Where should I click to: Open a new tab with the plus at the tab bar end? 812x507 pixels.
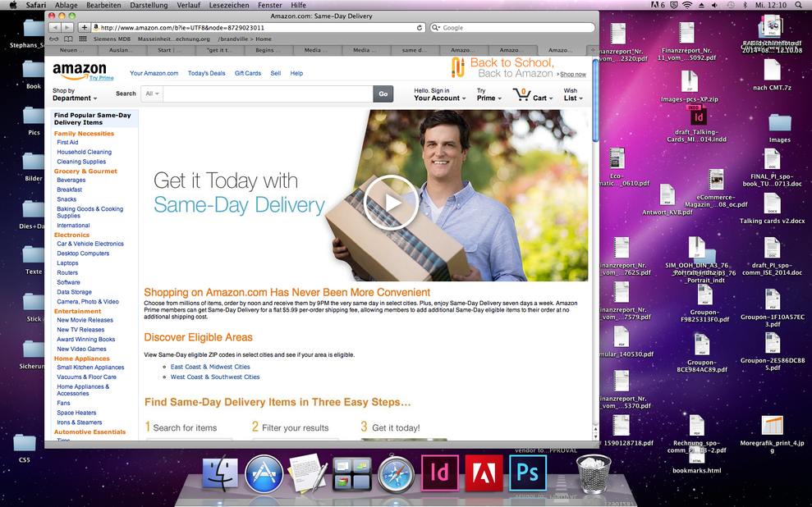click(x=593, y=50)
